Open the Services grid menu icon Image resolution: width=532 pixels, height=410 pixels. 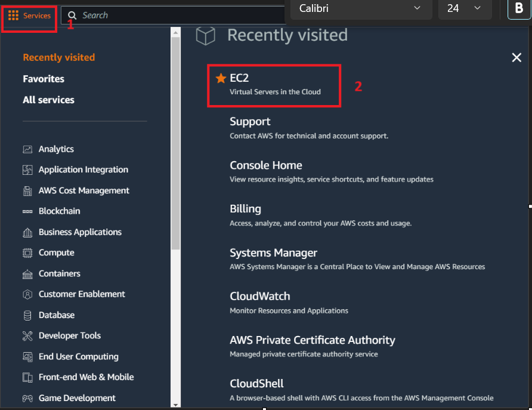13,16
